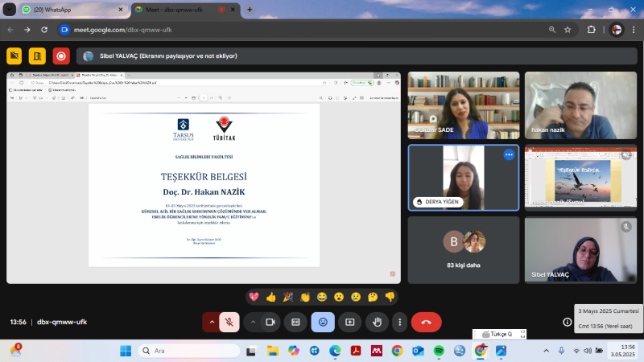644x362 pixels.
Task: Send the thinking face reaction
Action: [373, 297]
